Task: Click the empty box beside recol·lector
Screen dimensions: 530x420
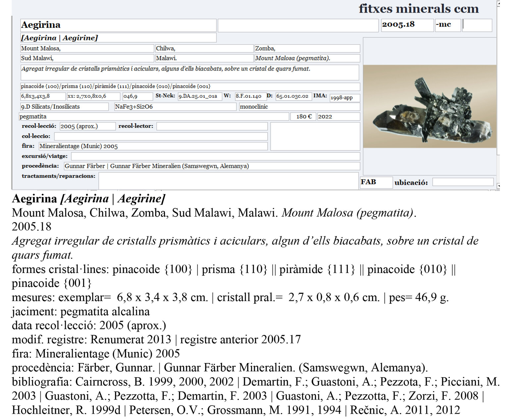Action: pyautogui.click(x=315, y=136)
